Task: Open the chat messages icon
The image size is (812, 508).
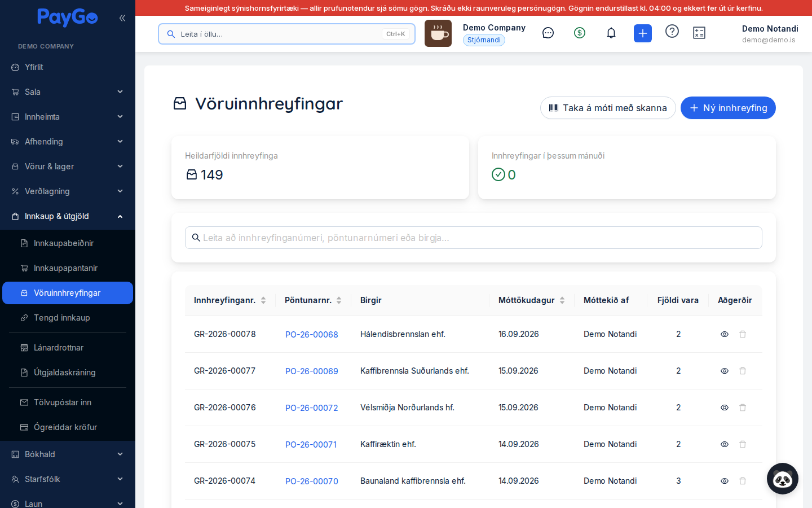Action: pyautogui.click(x=548, y=33)
